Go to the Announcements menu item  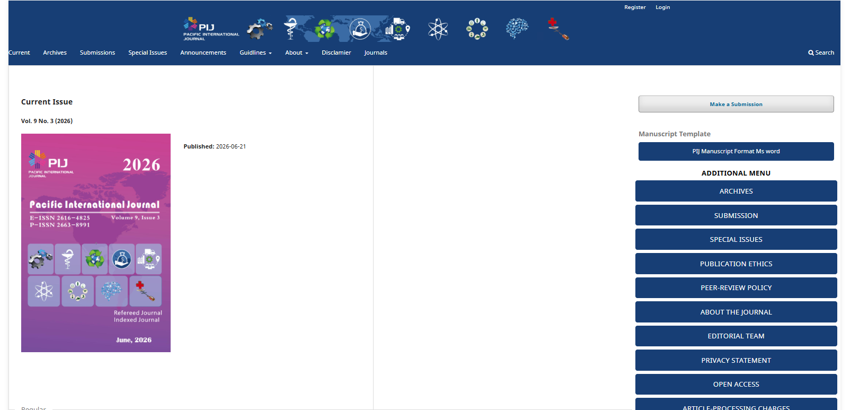[x=203, y=53]
